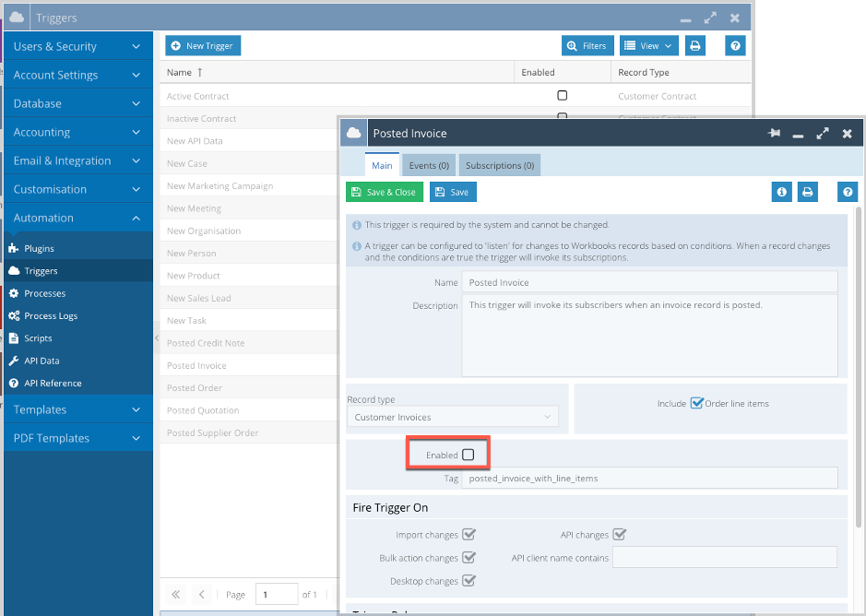View the Process Logs section
This screenshot has height=616, width=866.
[x=52, y=315]
